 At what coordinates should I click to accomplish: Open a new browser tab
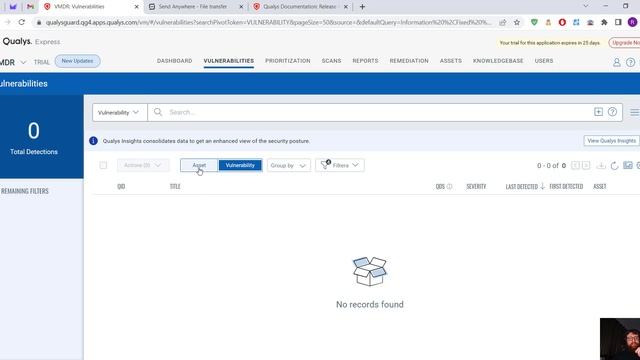pos(362,7)
